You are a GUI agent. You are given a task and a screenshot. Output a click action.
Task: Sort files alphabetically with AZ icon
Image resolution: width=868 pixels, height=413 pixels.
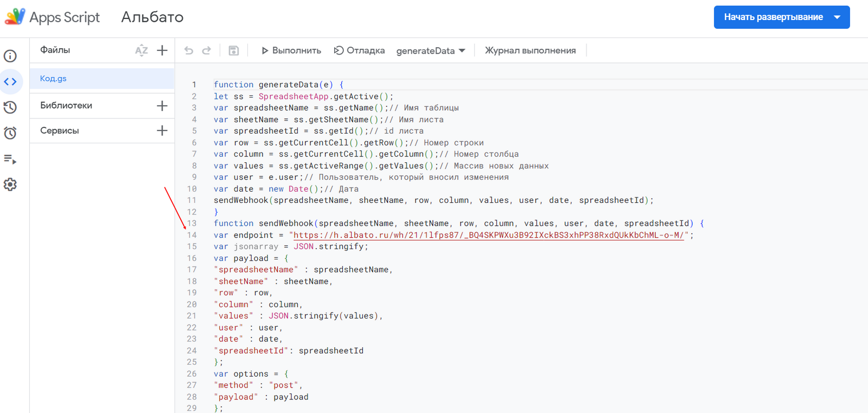(141, 50)
